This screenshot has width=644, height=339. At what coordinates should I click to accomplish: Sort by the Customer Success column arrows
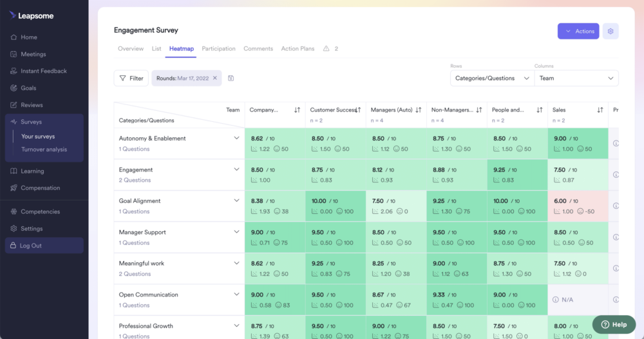(x=357, y=110)
